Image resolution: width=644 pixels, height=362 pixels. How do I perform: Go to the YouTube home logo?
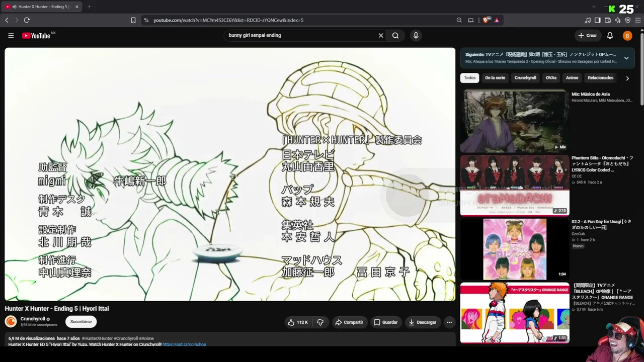point(36,36)
